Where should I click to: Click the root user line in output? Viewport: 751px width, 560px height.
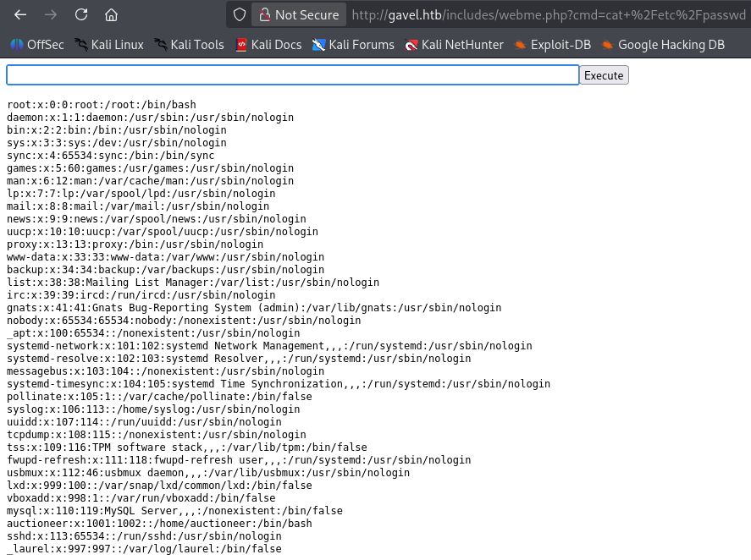click(102, 105)
